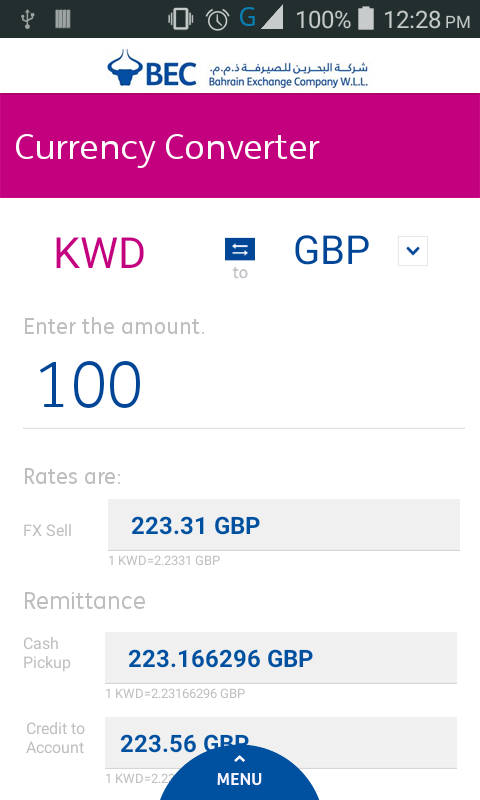Tap the battery icon in status bar
Viewport: 480px width, 800px height.
[x=365, y=19]
